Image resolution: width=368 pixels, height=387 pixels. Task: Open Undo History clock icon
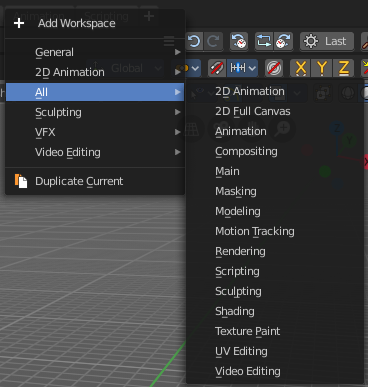[x=239, y=41]
